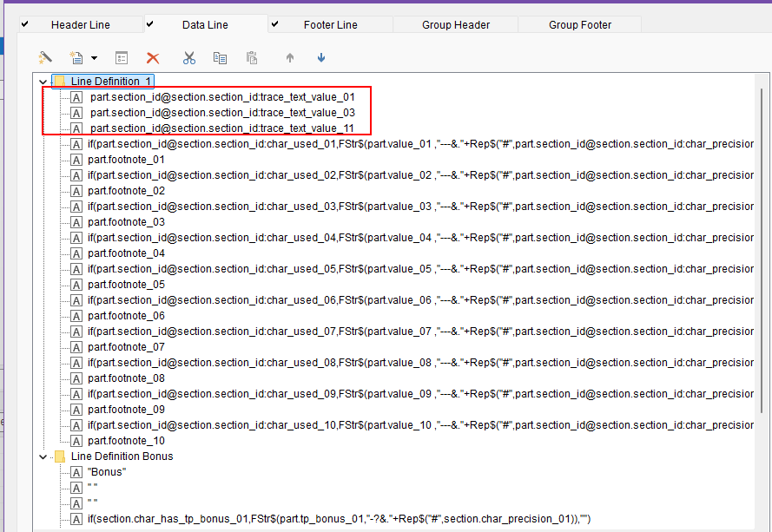Click the move up arrow button

[x=289, y=57]
